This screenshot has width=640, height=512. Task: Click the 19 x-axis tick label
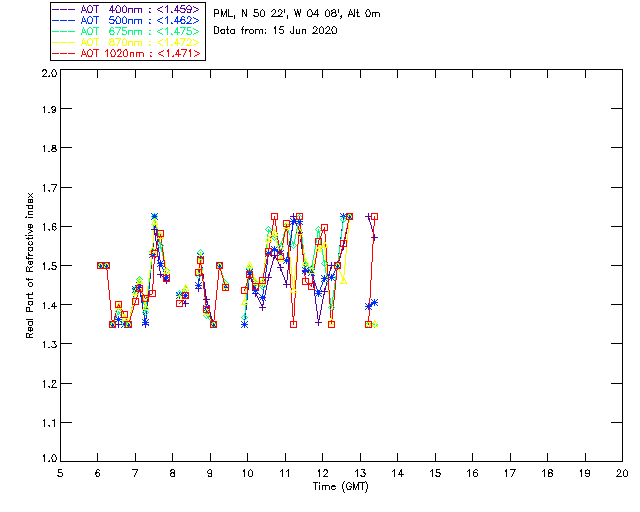pos(585,473)
